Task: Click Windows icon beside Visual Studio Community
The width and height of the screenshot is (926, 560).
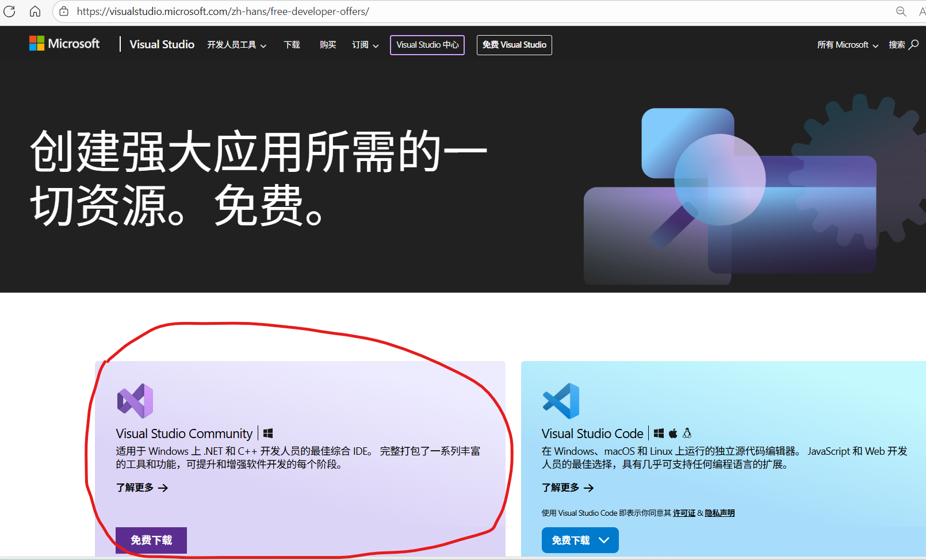Action: pyautogui.click(x=268, y=434)
